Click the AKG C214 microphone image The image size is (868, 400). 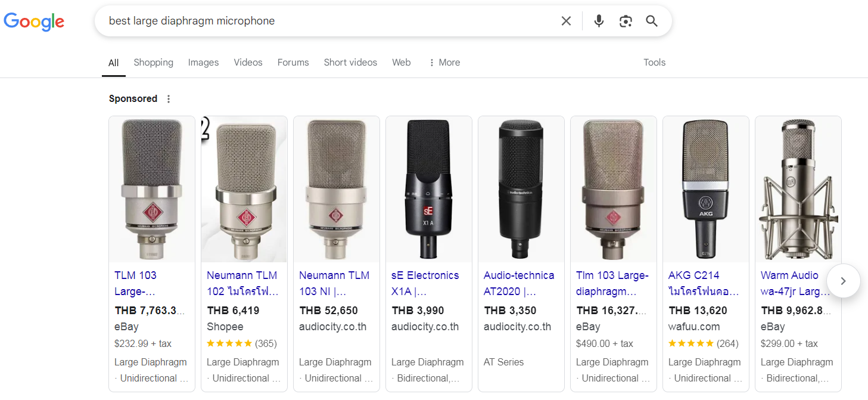pyautogui.click(x=706, y=190)
